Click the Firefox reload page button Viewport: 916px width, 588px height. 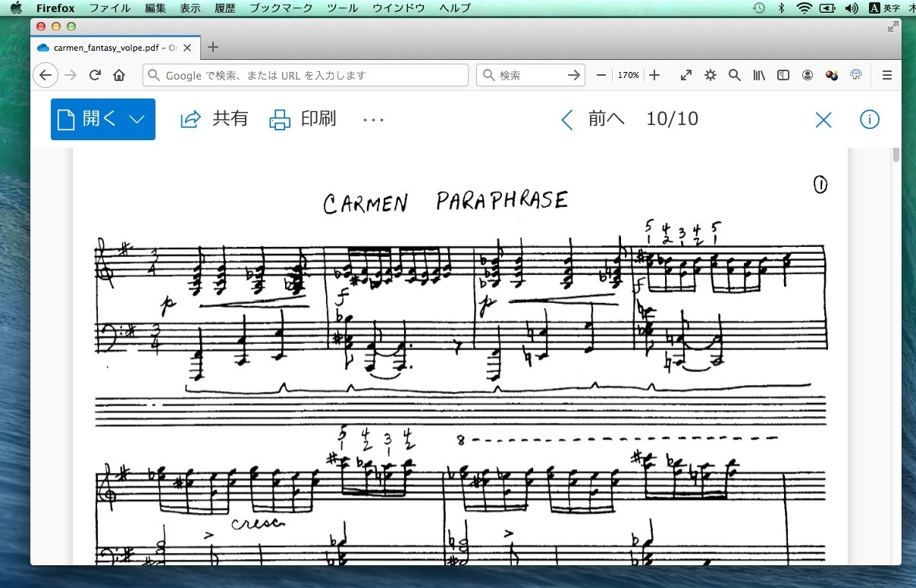tap(96, 75)
